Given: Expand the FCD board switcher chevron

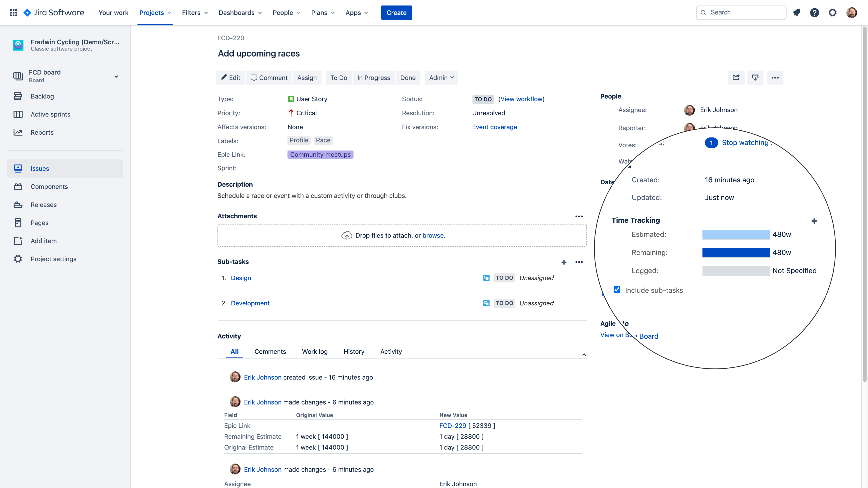Looking at the screenshot, I should coord(116,76).
